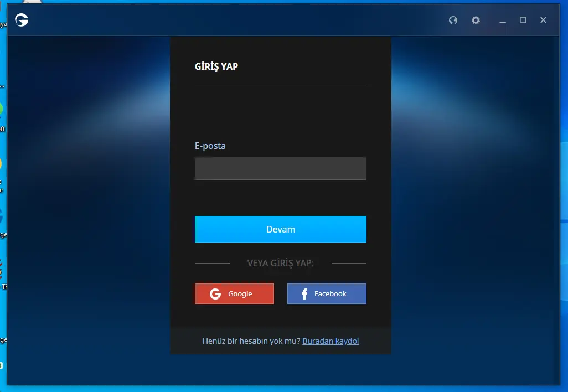Click the GİRİŞ YAP heading

coord(216,66)
